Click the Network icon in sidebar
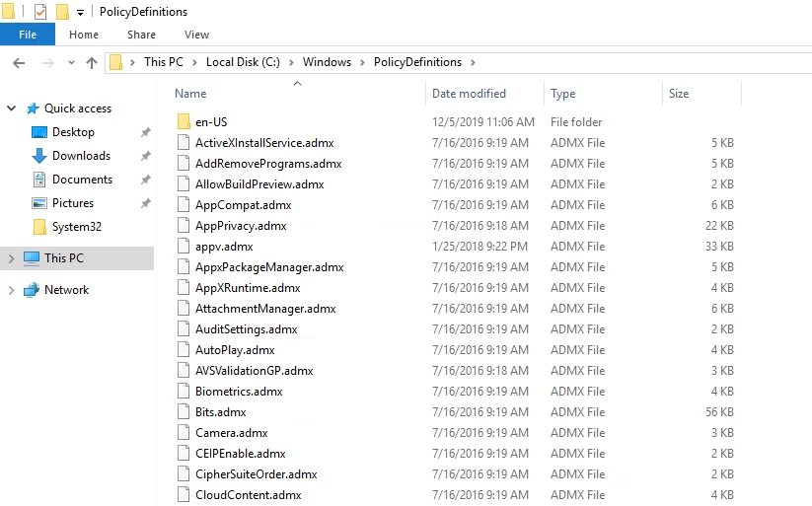This screenshot has width=812, height=506. (x=31, y=290)
